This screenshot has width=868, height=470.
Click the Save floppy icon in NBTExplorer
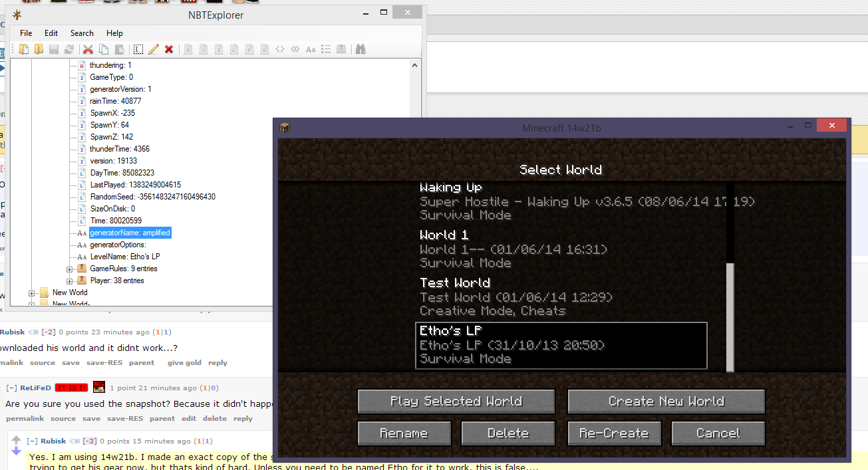tap(54, 49)
